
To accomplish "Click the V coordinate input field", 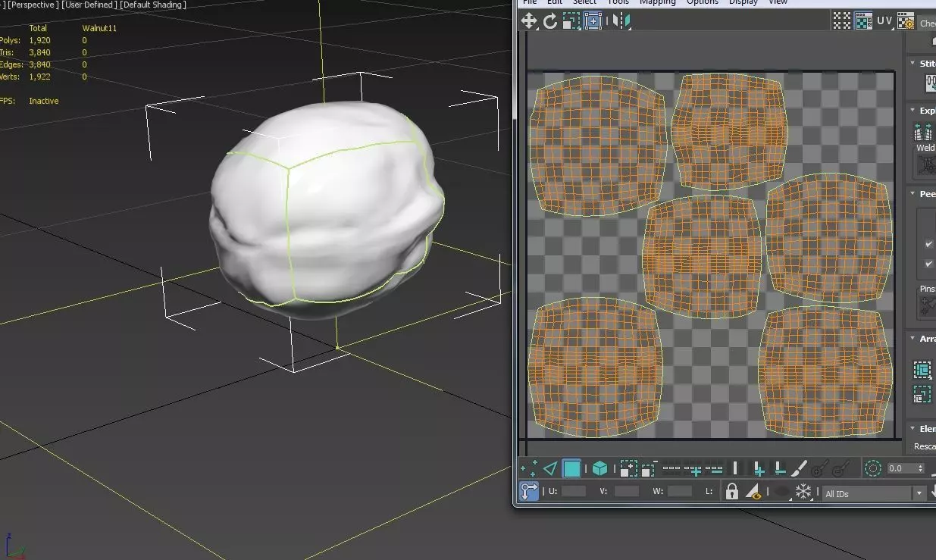I will (627, 491).
